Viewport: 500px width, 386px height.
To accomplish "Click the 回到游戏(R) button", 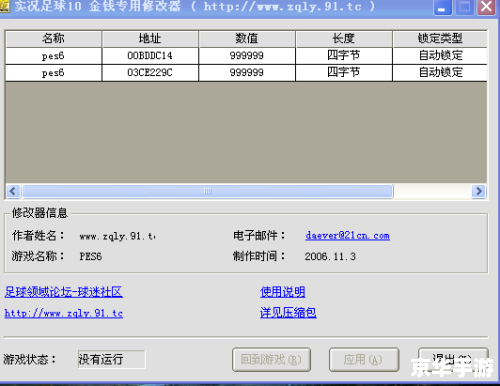I will pos(271,360).
